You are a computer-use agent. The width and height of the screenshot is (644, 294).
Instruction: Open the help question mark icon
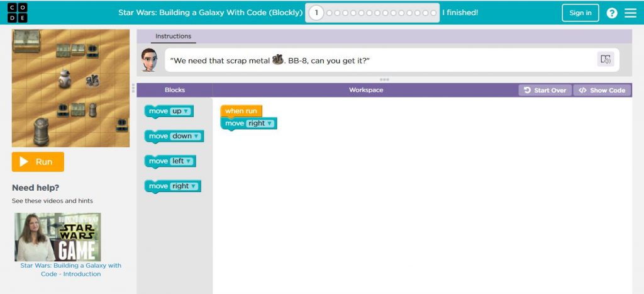pos(611,13)
